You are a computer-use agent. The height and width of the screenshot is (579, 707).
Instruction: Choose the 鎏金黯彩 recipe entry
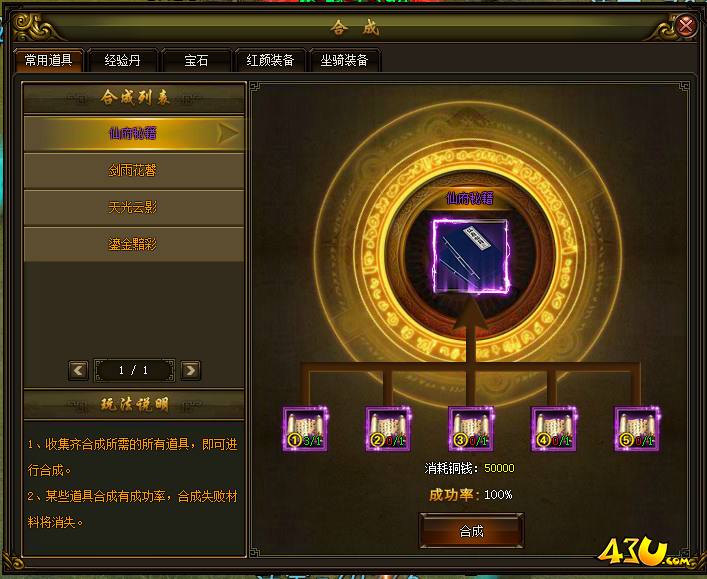(133, 244)
